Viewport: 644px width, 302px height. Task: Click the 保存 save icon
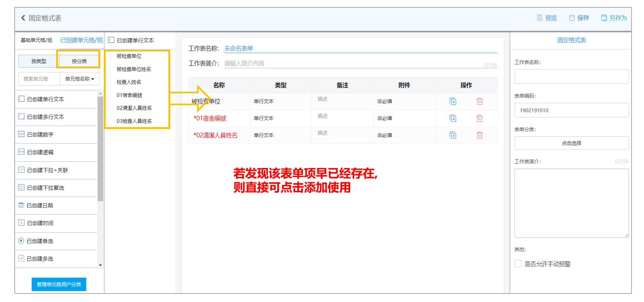[572, 18]
